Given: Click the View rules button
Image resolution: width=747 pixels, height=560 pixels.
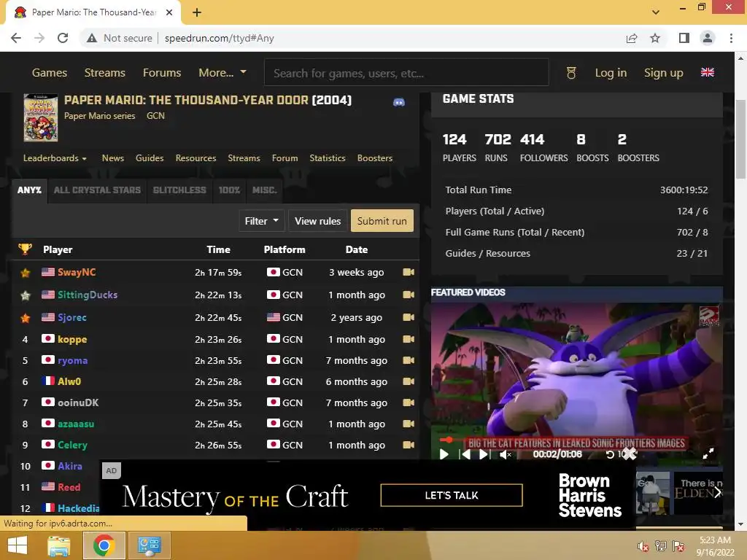Looking at the screenshot, I should (x=318, y=221).
